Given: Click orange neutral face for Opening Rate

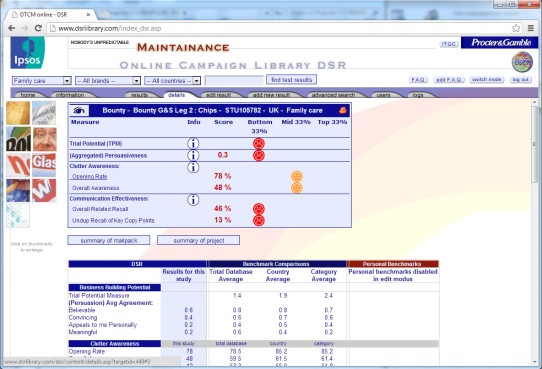Looking at the screenshot, I should point(297,177).
